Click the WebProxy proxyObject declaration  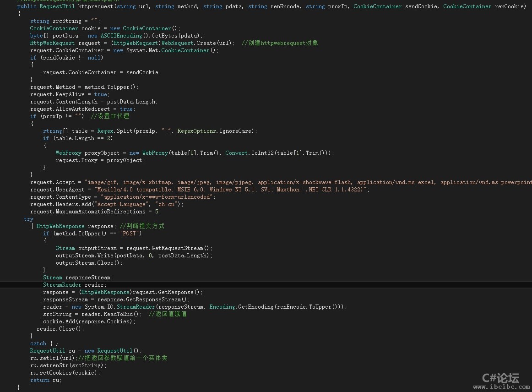[87, 153]
